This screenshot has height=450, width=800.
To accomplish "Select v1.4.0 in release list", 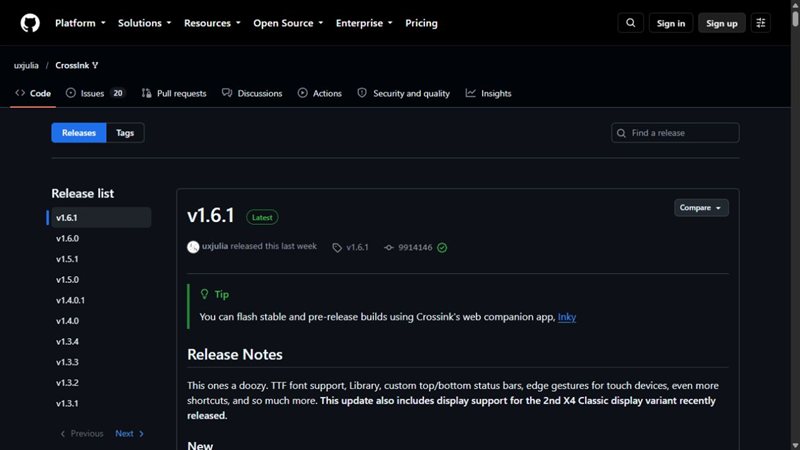I will click(101, 321).
